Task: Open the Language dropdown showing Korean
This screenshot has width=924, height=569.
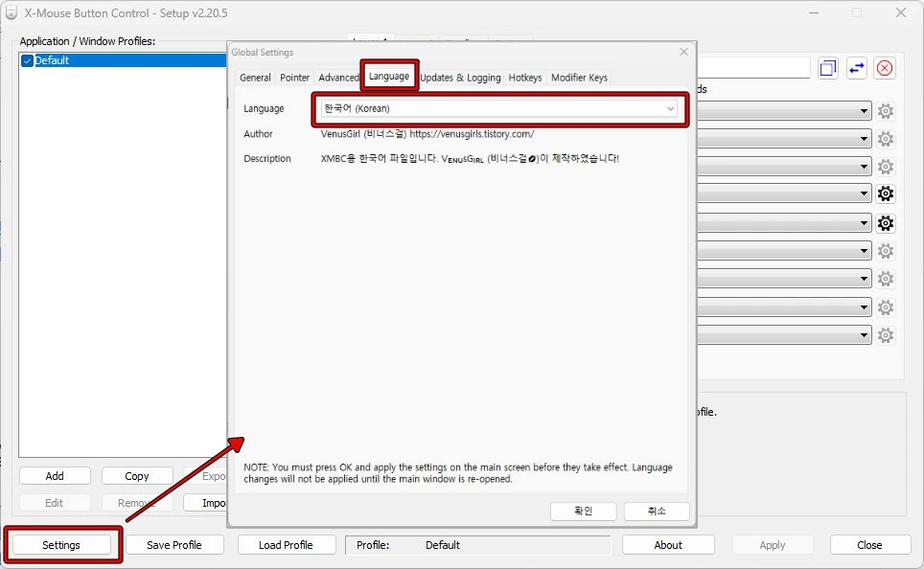Action: coord(499,108)
